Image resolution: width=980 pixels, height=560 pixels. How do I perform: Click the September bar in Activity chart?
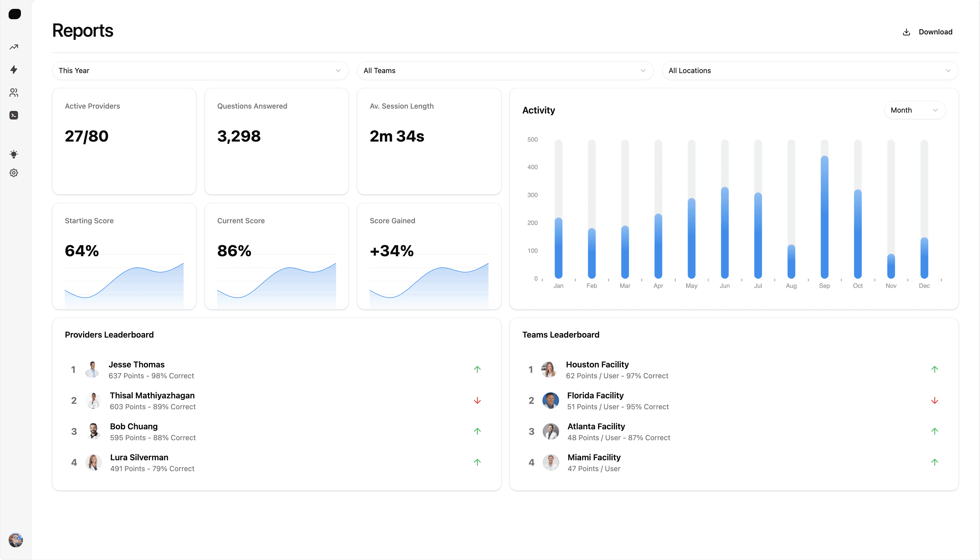824,217
